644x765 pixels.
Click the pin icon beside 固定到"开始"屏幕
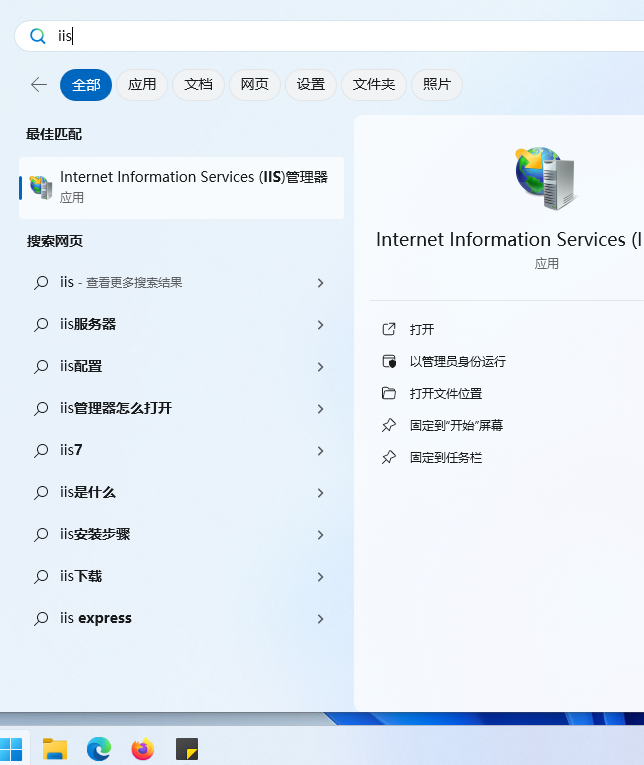coord(388,425)
